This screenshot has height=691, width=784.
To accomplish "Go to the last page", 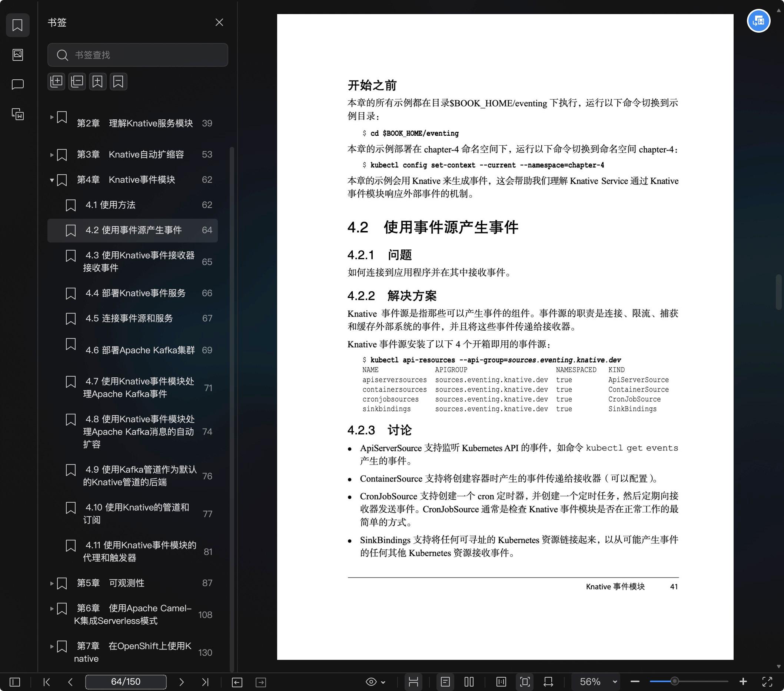I will pos(205,682).
